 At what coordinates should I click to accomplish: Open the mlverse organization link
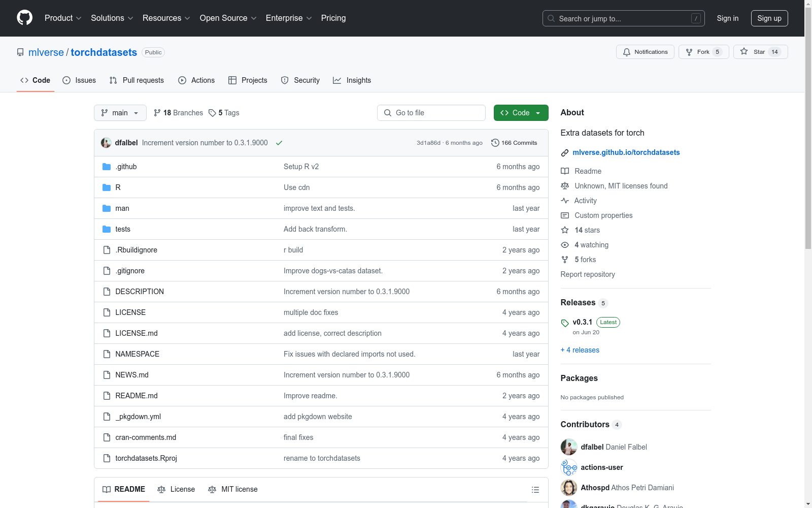click(46, 52)
